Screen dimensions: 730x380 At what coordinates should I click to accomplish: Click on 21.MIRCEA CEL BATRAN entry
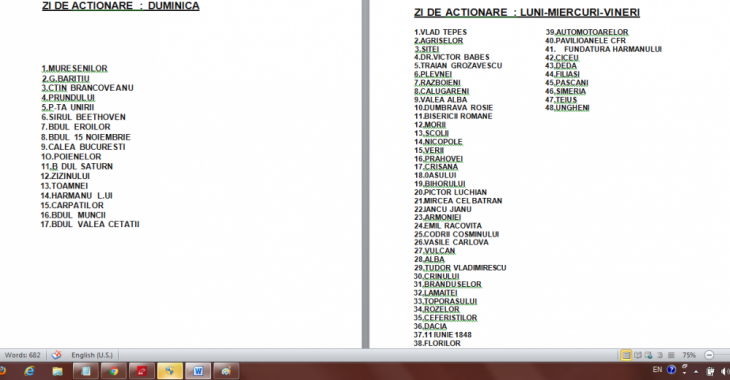[458, 201]
